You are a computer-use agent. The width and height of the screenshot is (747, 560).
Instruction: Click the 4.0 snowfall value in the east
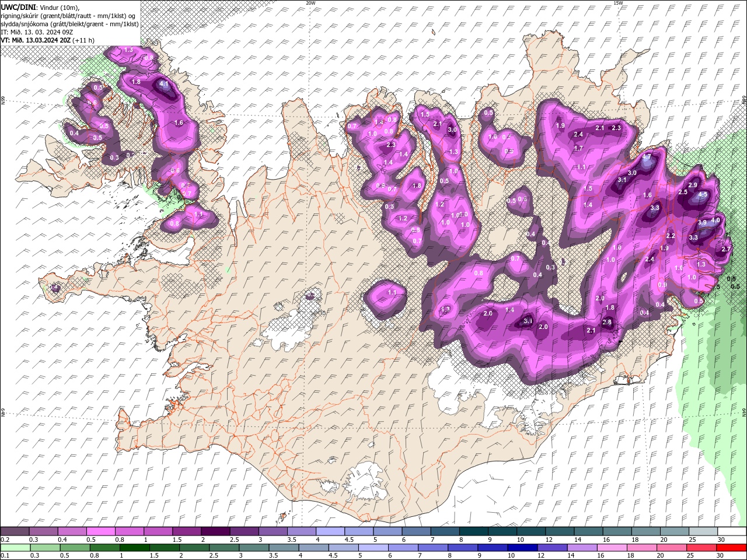coord(715,220)
